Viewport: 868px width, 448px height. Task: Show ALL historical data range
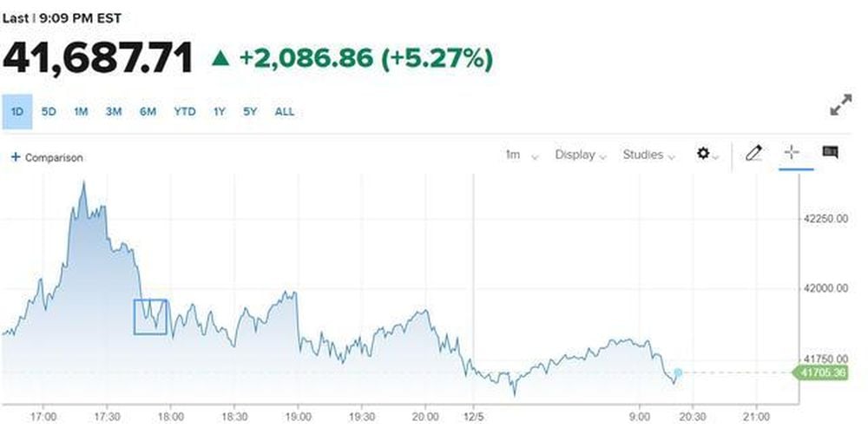[284, 112]
